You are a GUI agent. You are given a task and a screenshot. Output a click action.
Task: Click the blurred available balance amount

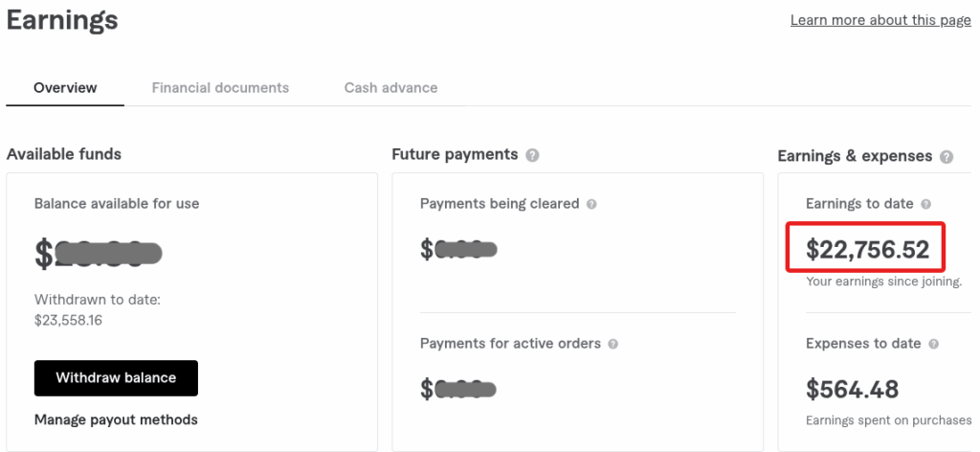pos(99,254)
